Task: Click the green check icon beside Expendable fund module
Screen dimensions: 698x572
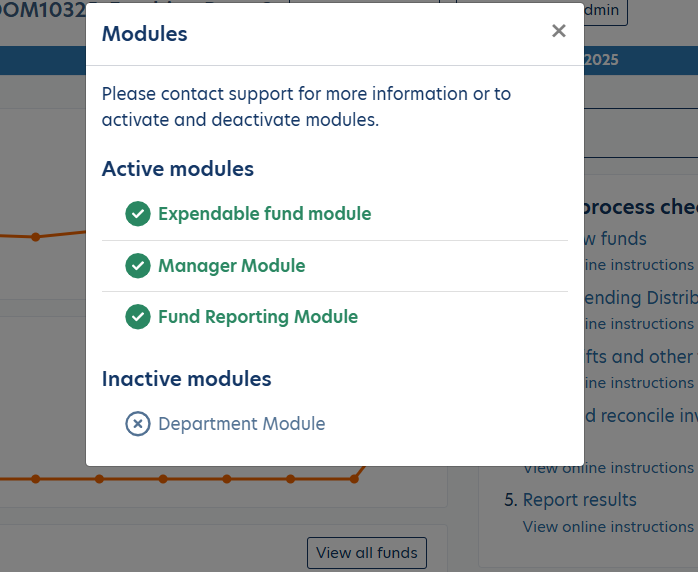Action: tap(138, 214)
